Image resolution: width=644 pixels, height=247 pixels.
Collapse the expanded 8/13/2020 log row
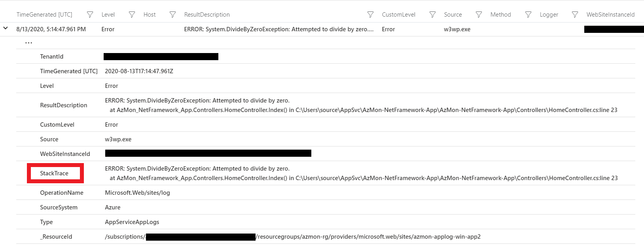click(6, 28)
